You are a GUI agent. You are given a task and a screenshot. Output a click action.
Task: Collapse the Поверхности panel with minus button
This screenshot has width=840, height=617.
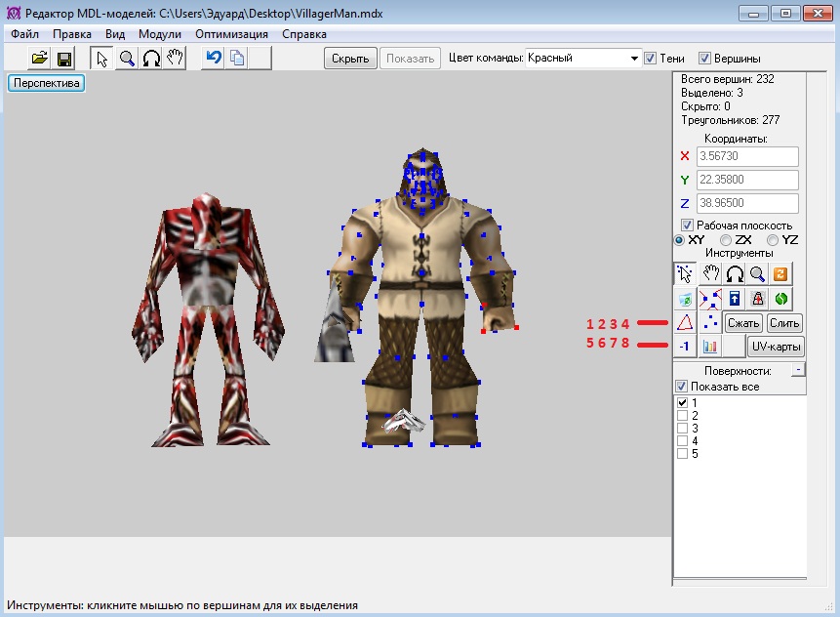coord(797,371)
